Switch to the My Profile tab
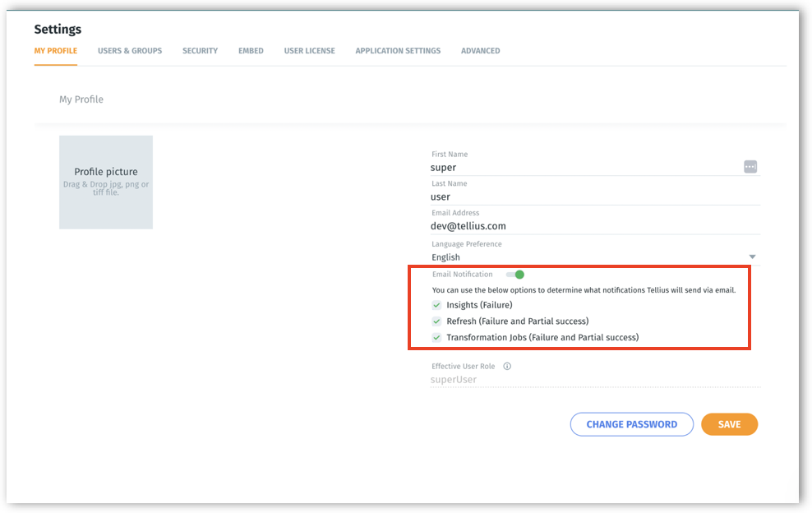 [55, 51]
